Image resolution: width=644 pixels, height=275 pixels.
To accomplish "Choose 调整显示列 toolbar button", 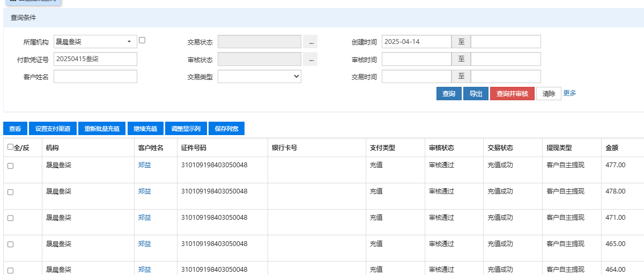I will pyautogui.click(x=186, y=129).
